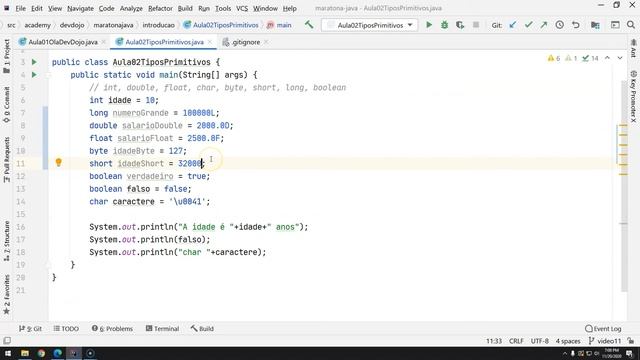Click the devdojo breadcrumb
Screen dimensions: 640x360
point(72,25)
